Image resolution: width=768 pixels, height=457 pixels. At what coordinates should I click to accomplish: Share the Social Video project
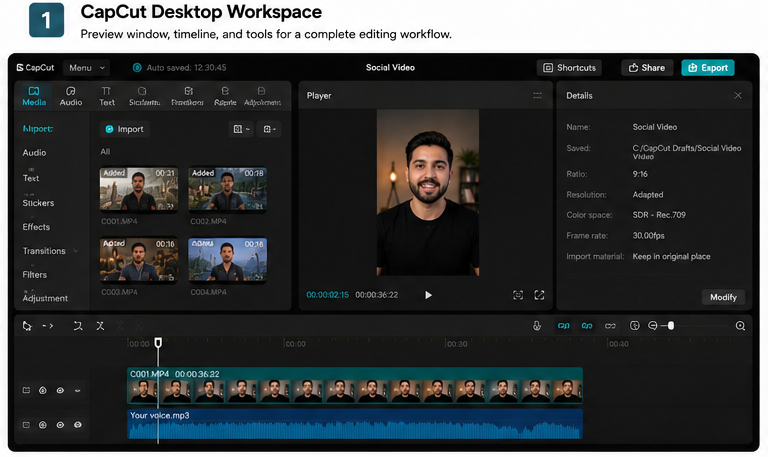647,68
